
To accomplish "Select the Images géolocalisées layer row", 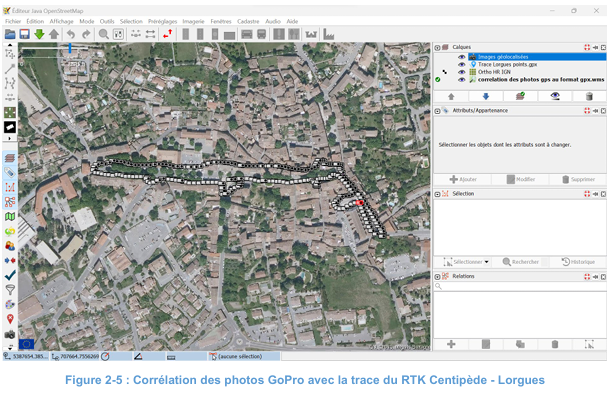I will pos(537,57).
